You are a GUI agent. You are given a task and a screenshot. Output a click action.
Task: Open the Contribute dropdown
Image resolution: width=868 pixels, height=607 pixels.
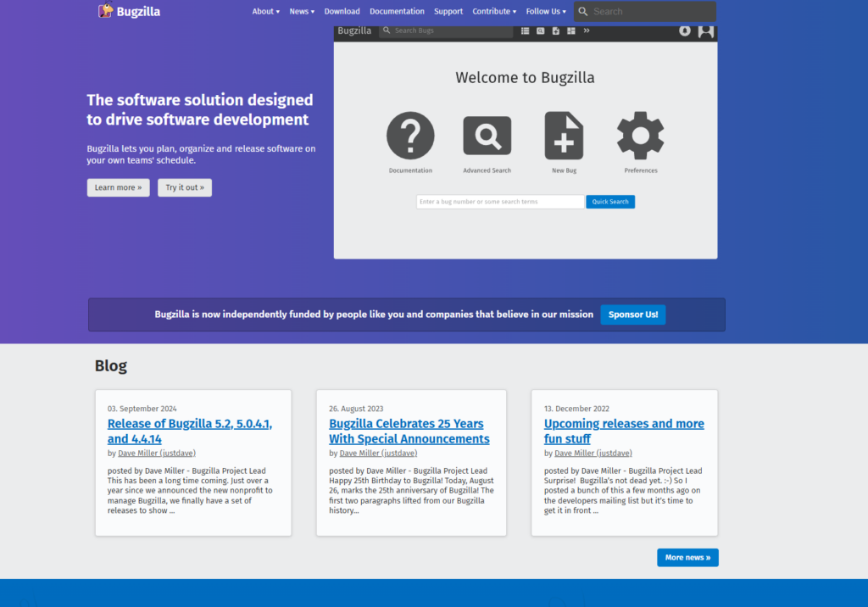point(494,12)
